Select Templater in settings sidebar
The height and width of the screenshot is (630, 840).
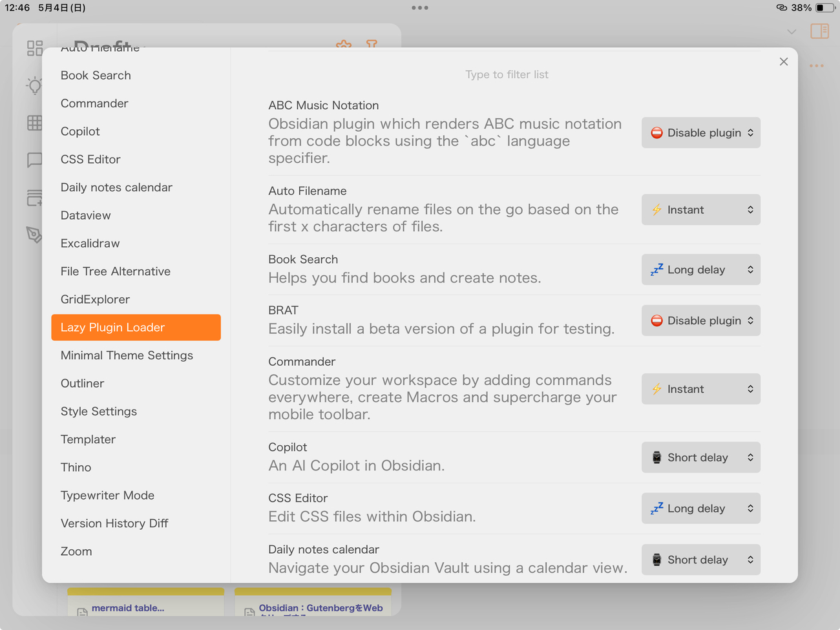tap(88, 439)
